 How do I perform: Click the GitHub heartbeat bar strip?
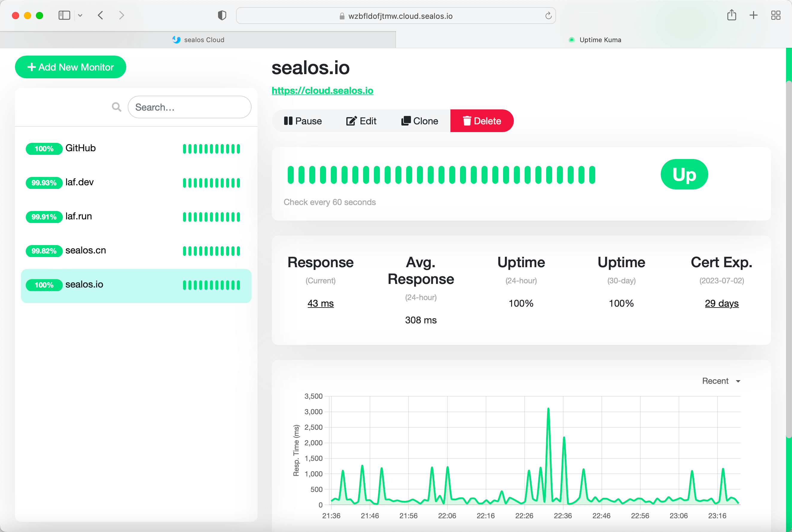(211, 149)
